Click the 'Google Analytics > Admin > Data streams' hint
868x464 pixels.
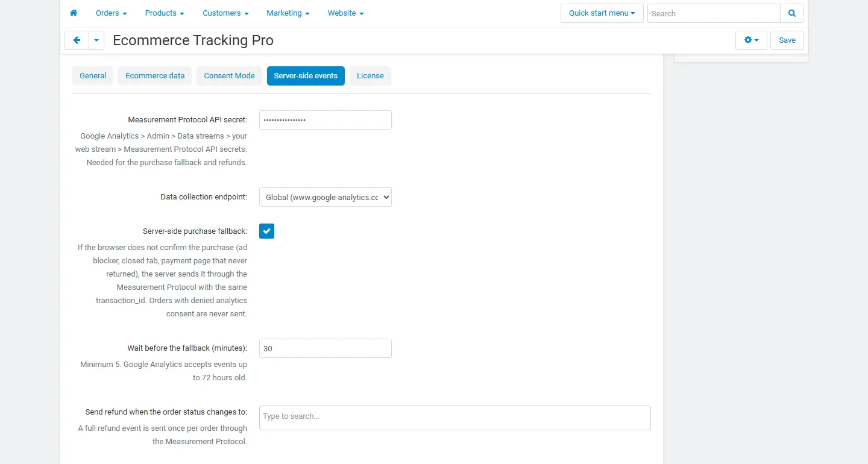tap(161, 149)
